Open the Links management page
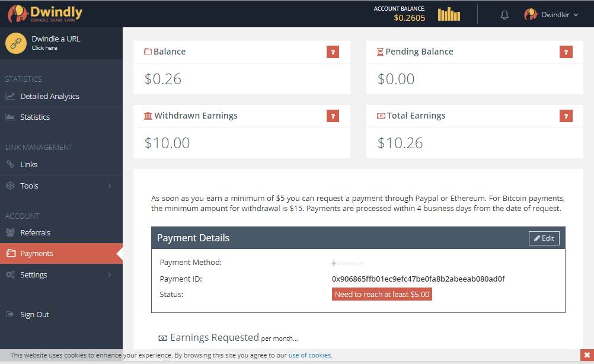594x364 pixels. 29,164
